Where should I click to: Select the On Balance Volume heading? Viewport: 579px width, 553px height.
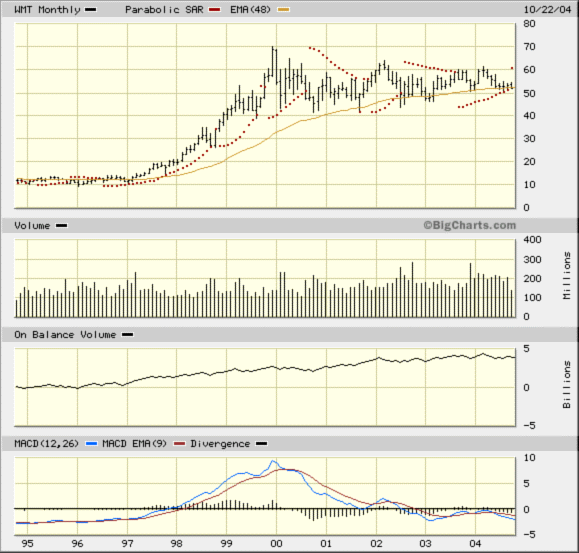65,335
